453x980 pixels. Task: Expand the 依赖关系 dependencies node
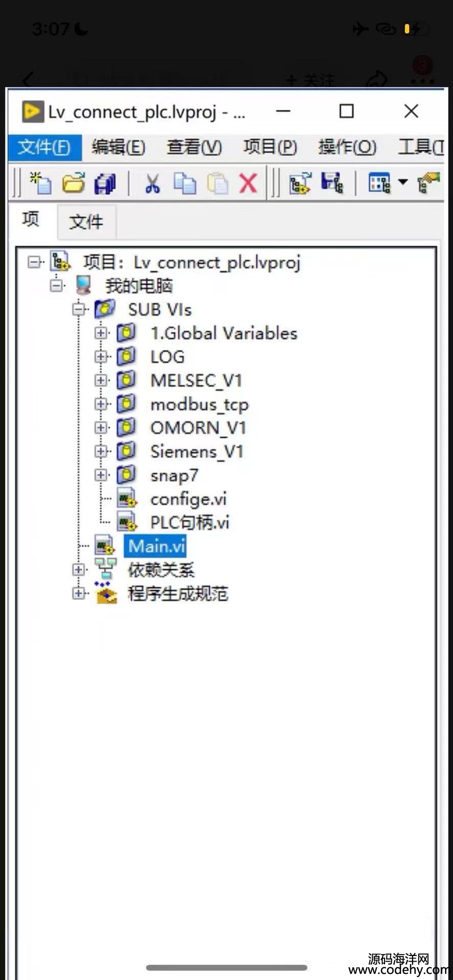tap(79, 569)
